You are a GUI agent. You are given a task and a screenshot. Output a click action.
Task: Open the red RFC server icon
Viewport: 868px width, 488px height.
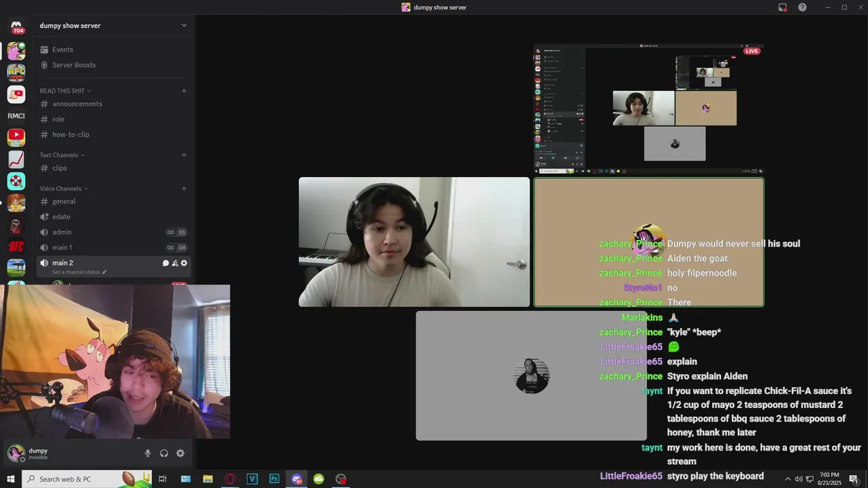coord(16,246)
